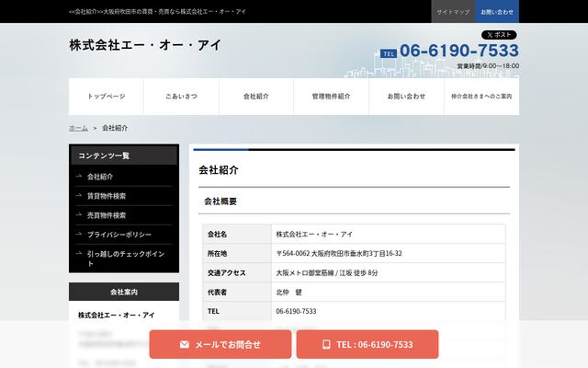The image size is (588, 368).
Task: Click the phone icon on TEL button
Action: click(x=326, y=344)
